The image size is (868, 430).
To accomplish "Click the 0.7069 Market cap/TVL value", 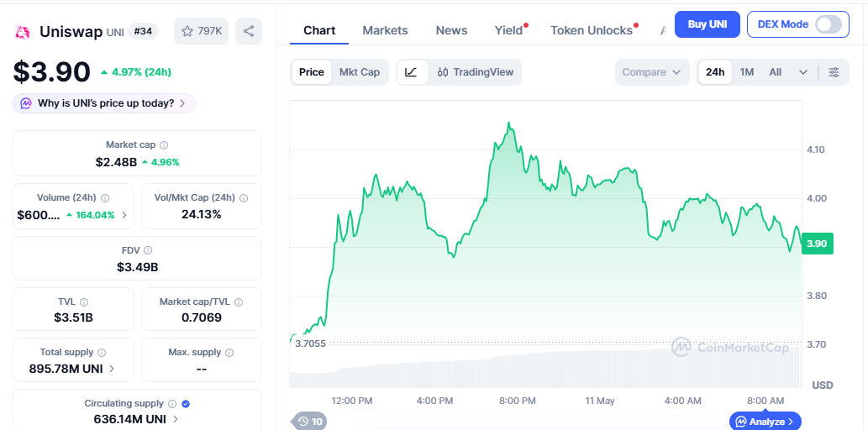I will [202, 317].
